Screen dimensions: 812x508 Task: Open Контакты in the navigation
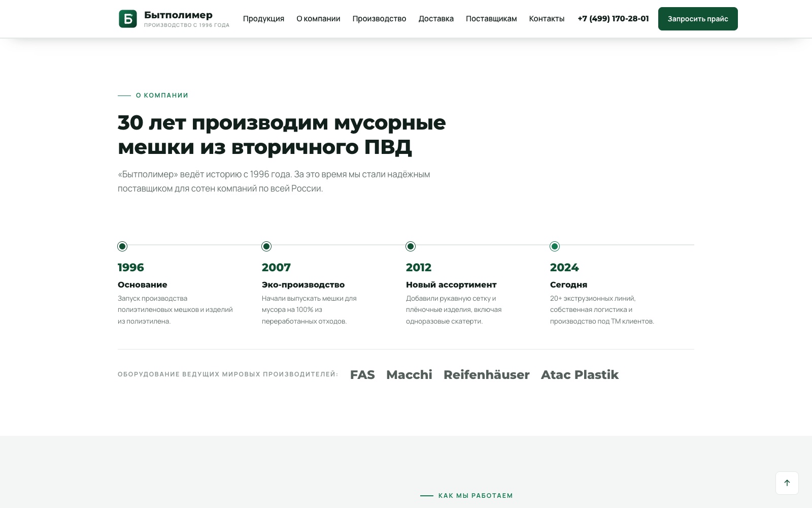tap(547, 19)
